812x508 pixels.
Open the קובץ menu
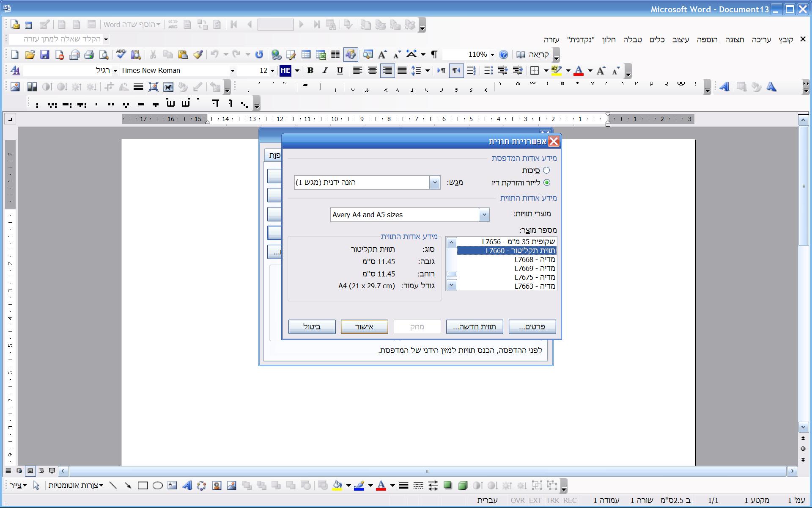point(786,40)
